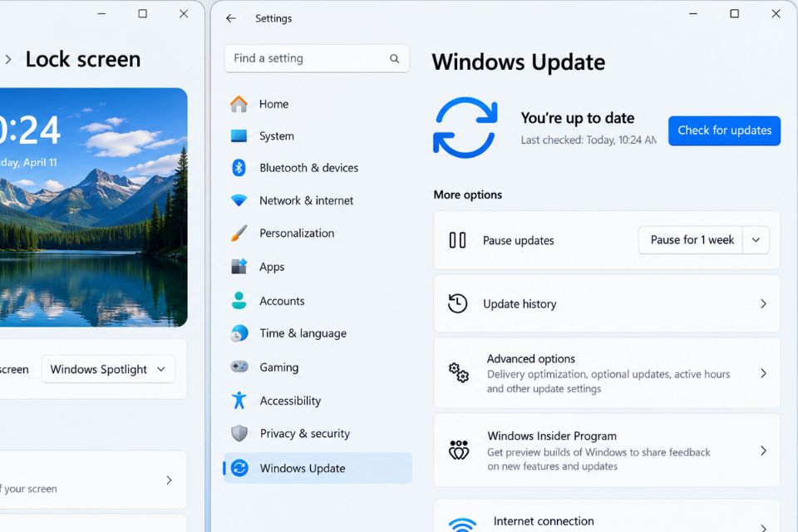This screenshot has height=532, width=798.
Task: Click the Find a setting search box
Action: [317, 58]
